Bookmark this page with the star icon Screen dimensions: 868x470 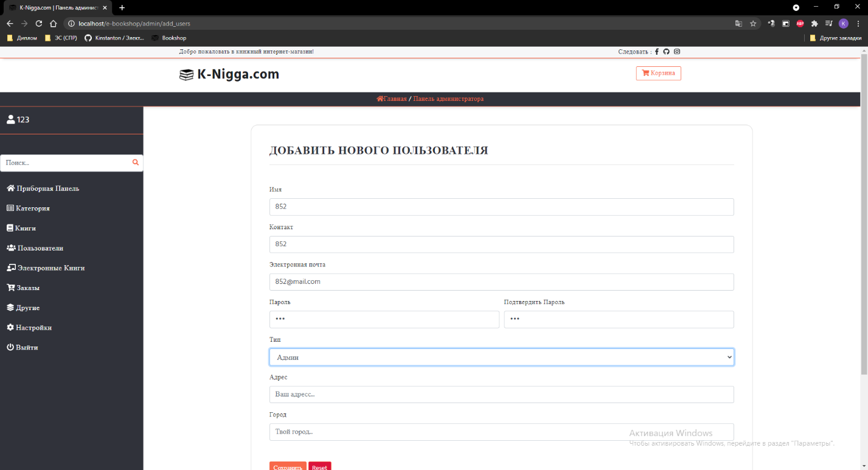point(753,24)
